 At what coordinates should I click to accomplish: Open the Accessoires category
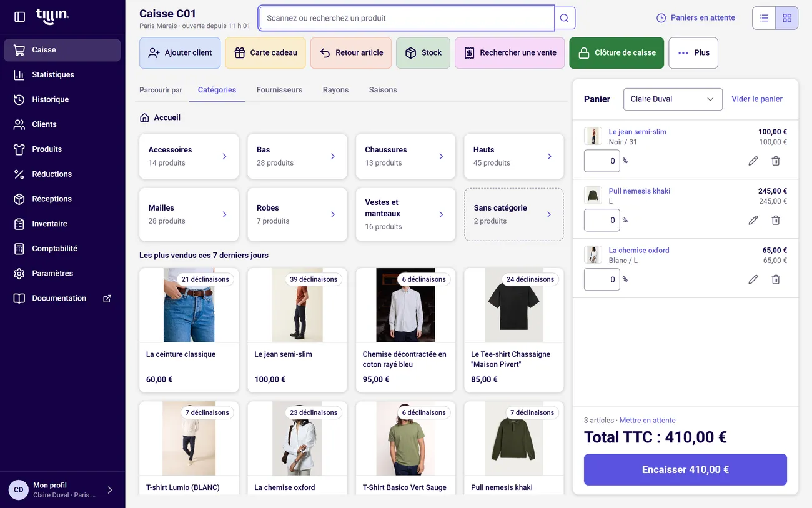click(189, 156)
